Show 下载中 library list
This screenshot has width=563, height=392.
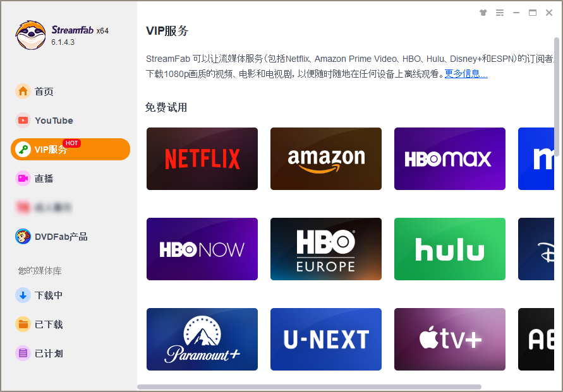point(49,295)
